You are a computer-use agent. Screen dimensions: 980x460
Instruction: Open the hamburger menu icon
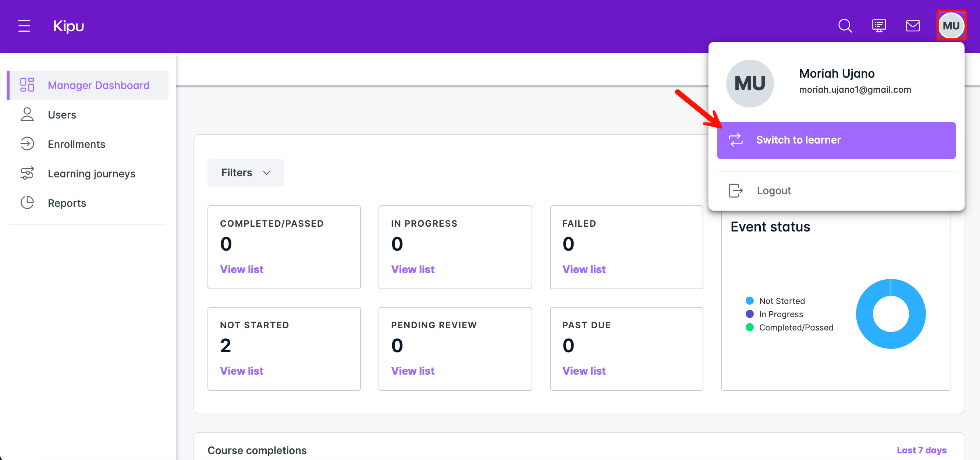click(x=24, y=26)
